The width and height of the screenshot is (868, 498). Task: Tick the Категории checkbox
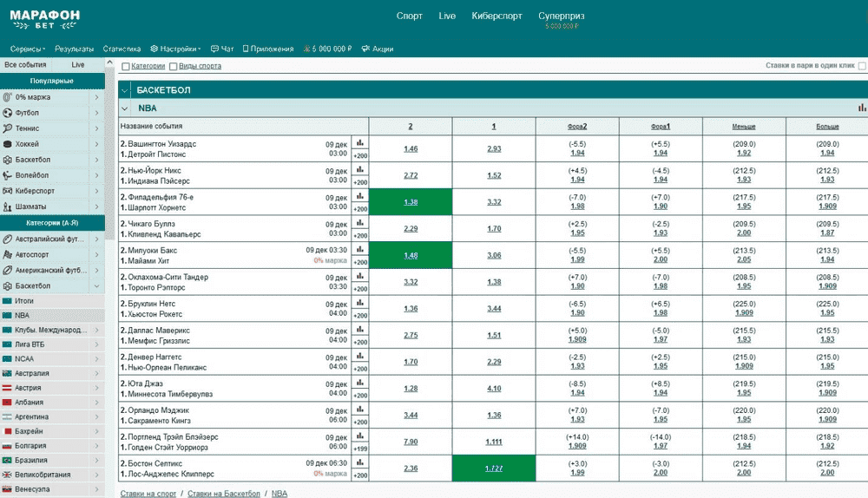(x=126, y=67)
